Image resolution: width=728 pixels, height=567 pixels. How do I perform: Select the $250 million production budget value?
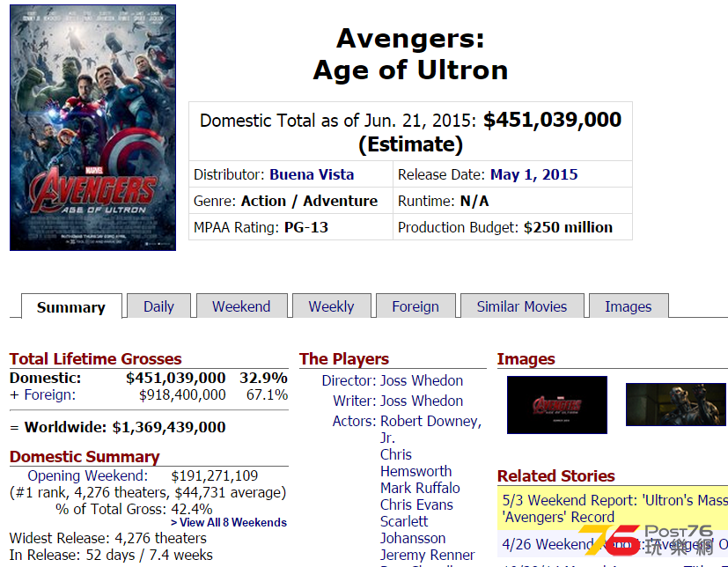569,227
